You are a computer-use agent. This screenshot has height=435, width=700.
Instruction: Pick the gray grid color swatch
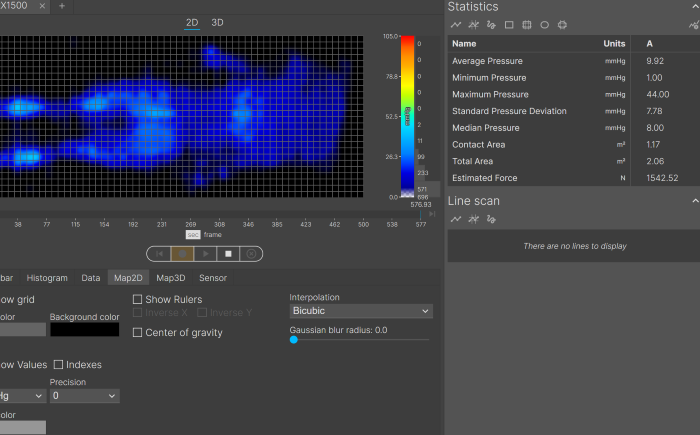click(x=23, y=330)
